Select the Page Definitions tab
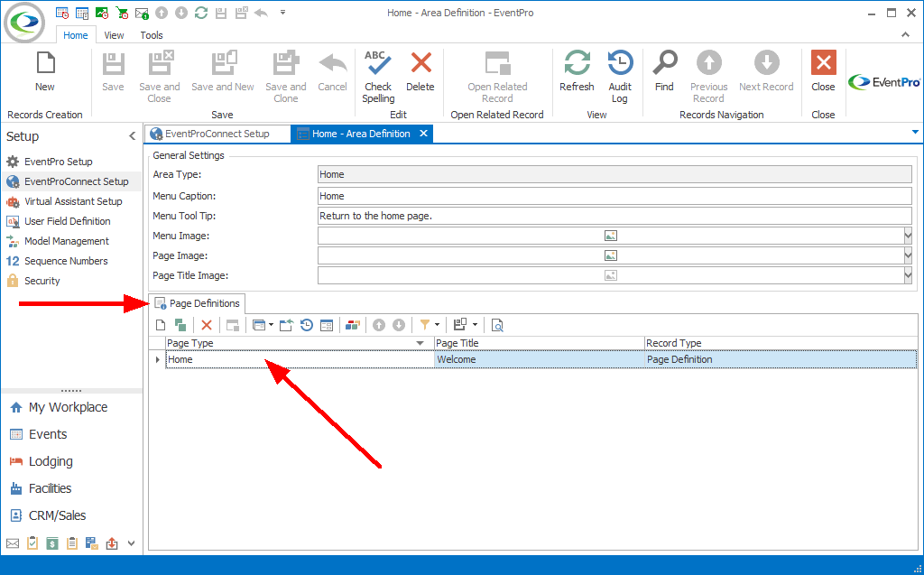 (x=198, y=303)
